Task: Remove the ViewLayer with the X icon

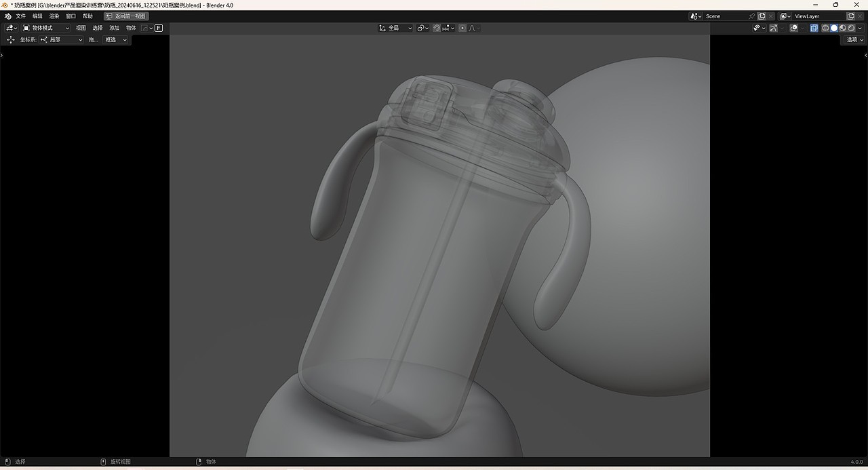Action: tap(860, 16)
